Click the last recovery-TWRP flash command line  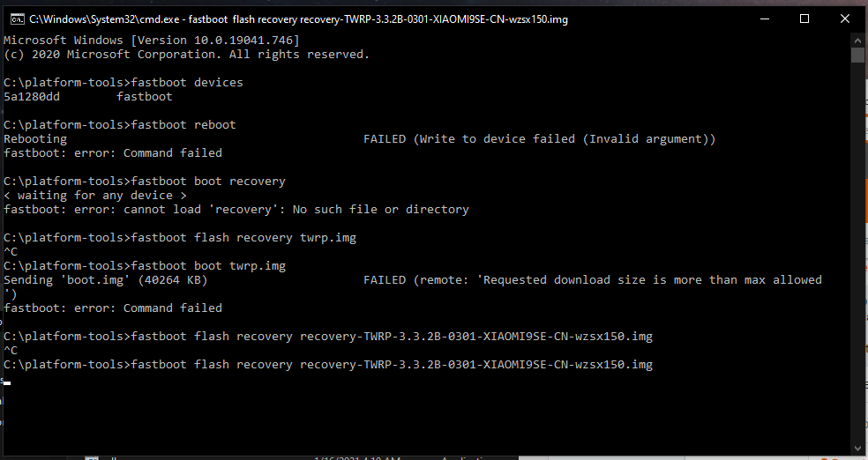[328, 365]
